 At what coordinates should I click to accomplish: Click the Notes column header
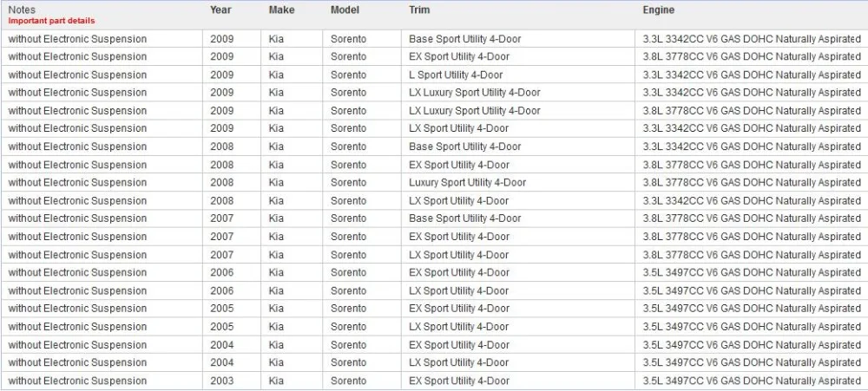[21, 10]
